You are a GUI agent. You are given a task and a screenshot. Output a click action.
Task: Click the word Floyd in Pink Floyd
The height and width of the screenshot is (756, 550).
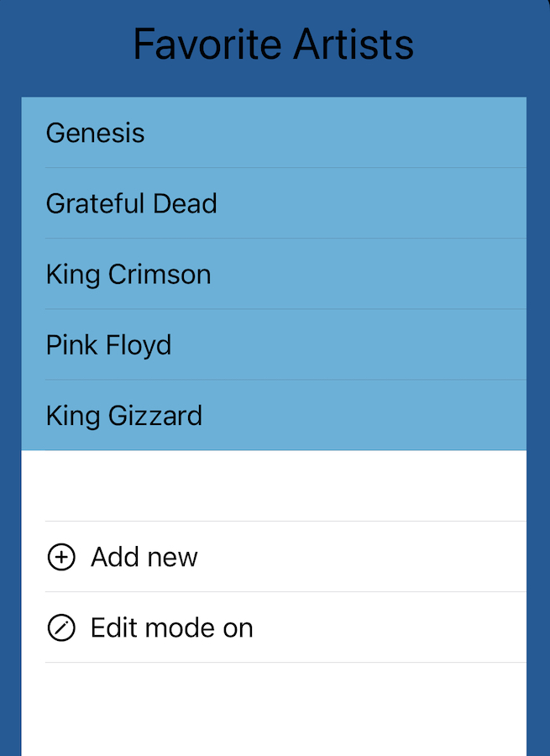click(x=140, y=344)
